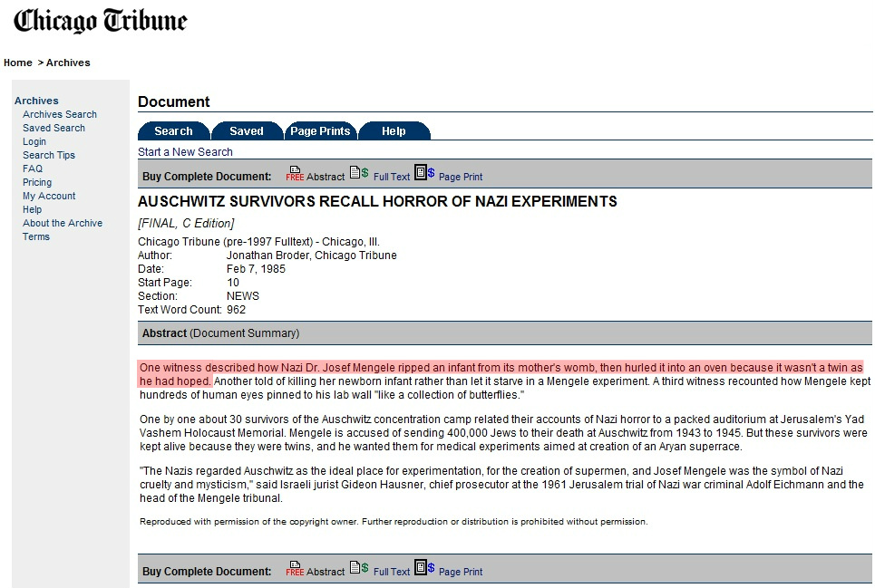Select the Help tab
The image size is (875, 588).
click(x=394, y=131)
